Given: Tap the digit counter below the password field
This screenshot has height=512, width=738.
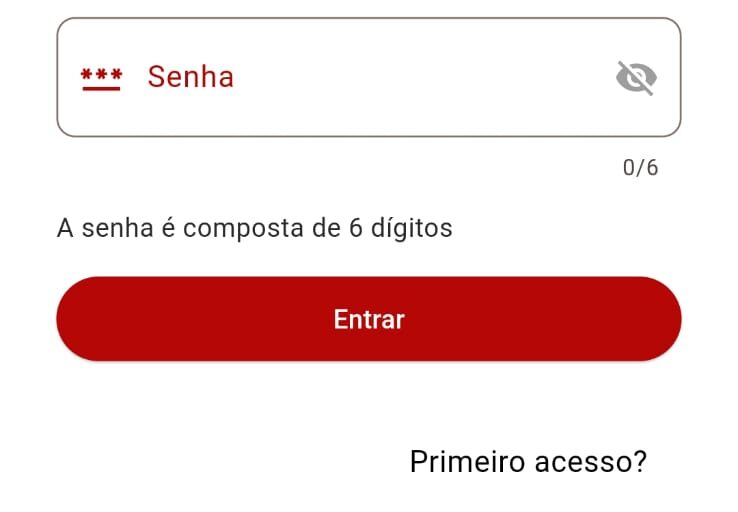Looking at the screenshot, I should pyautogui.click(x=640, y=167).
